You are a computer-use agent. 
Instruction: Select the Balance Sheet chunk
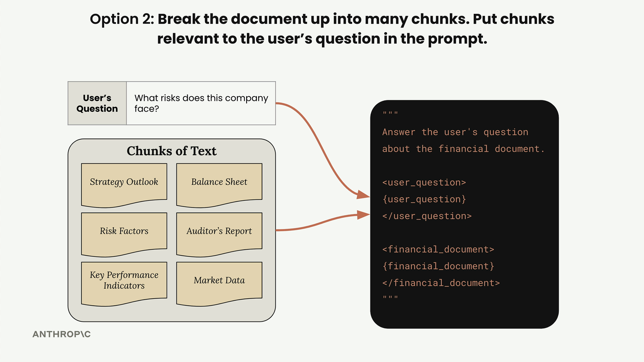click(x=219, y=185)
